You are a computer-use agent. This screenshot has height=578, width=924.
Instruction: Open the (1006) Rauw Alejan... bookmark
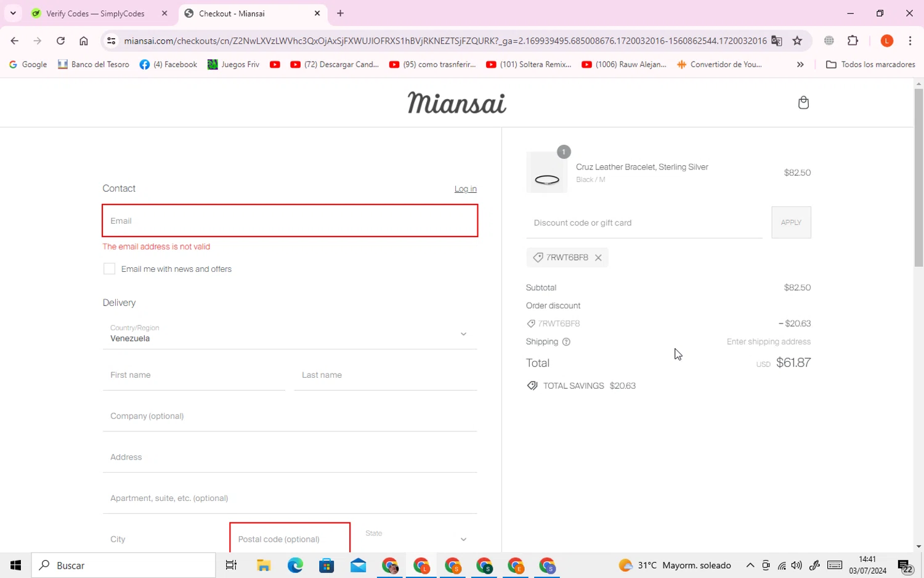click(624, 64)
